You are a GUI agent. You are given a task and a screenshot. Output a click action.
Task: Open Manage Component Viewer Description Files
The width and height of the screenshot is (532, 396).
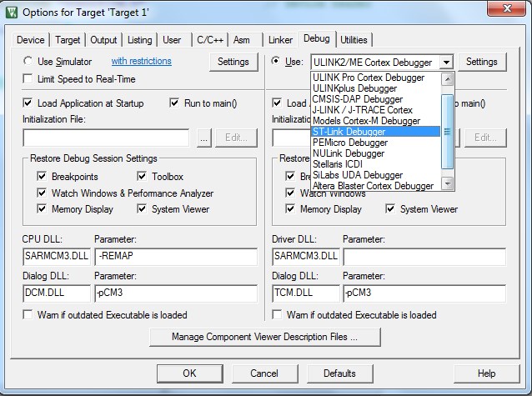pos(265,337)
